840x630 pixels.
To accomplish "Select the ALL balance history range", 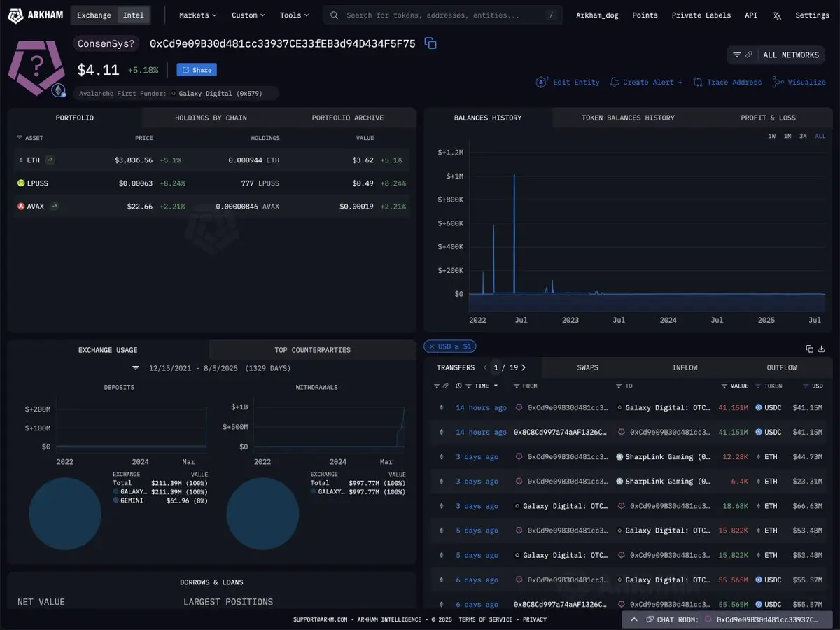I will tap(820, 136).
